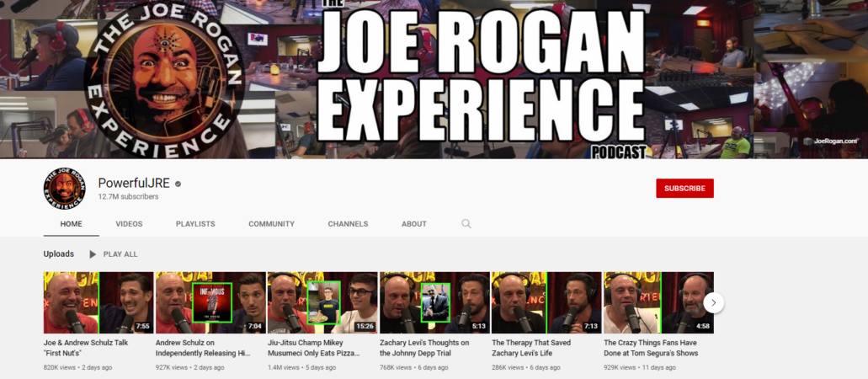Select the About tab
868x379 pixels.
point(413,224)
